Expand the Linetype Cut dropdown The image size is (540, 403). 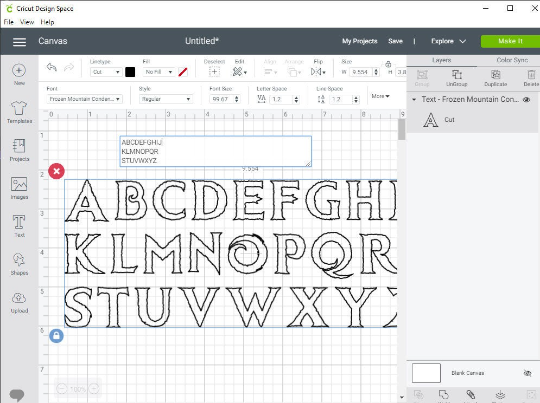click(106, 72)
